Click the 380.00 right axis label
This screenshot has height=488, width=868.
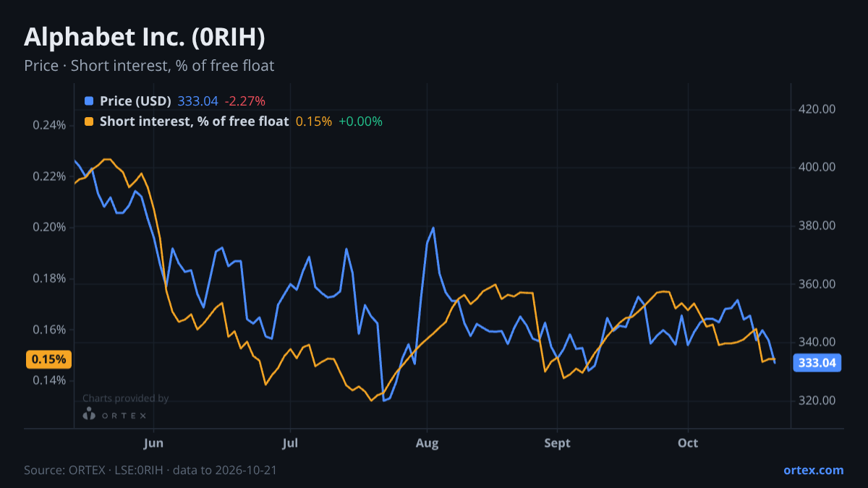coord(817,226)
